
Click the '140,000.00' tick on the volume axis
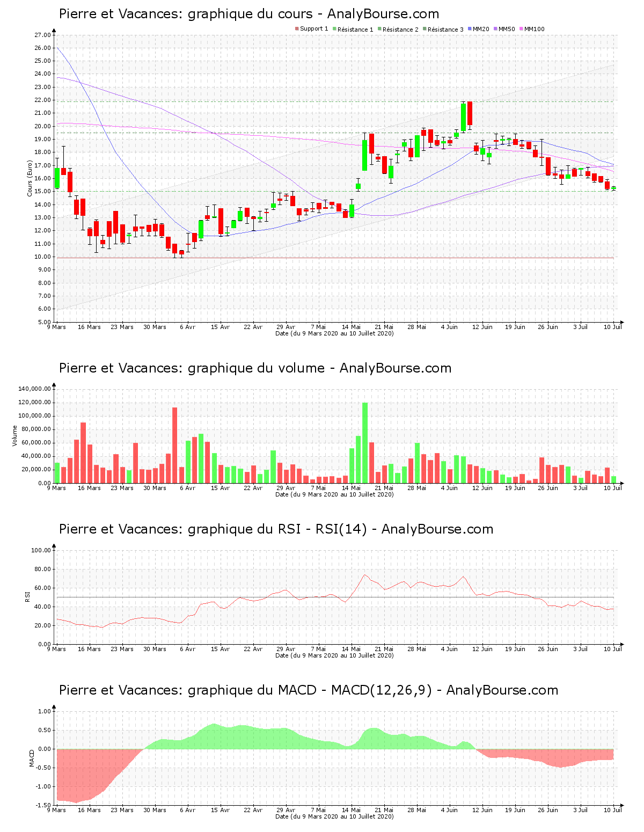[x=34, y=389]
